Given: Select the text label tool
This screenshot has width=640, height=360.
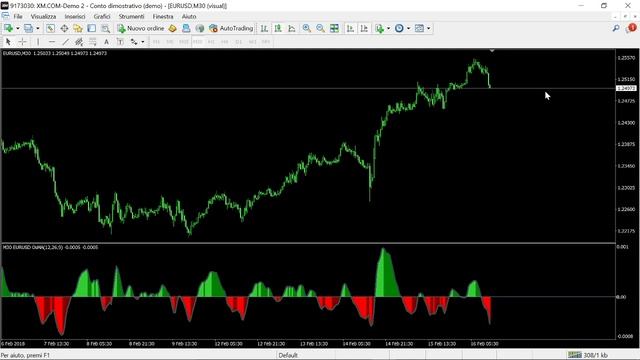Looking at the screenshot, I should coord(120,42).
